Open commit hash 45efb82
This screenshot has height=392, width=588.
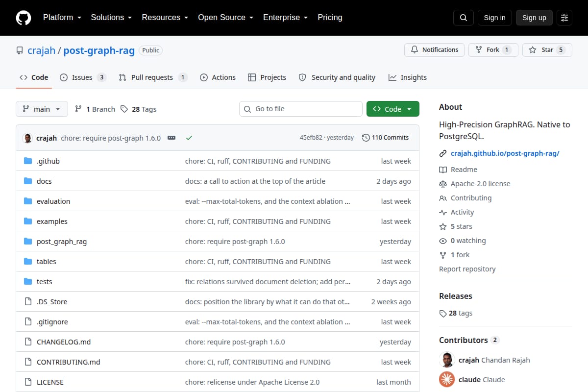click(311, 138)
